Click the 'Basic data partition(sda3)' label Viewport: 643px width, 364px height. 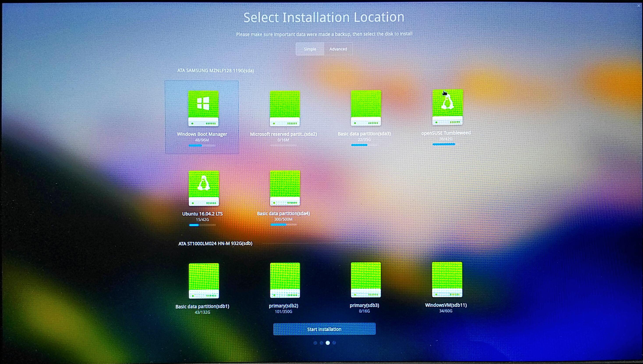pyautogui.click(x=364, y=134)
